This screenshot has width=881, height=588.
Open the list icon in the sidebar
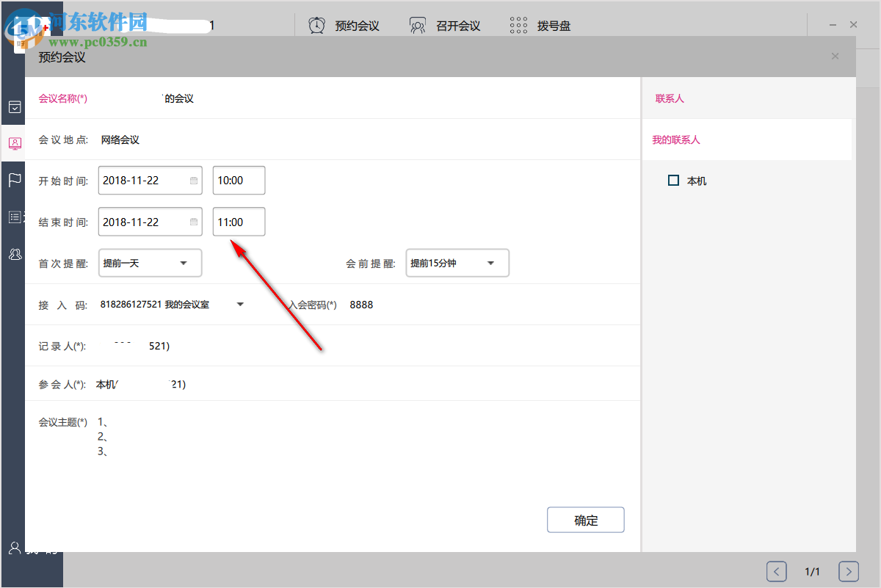coord(15,217)
